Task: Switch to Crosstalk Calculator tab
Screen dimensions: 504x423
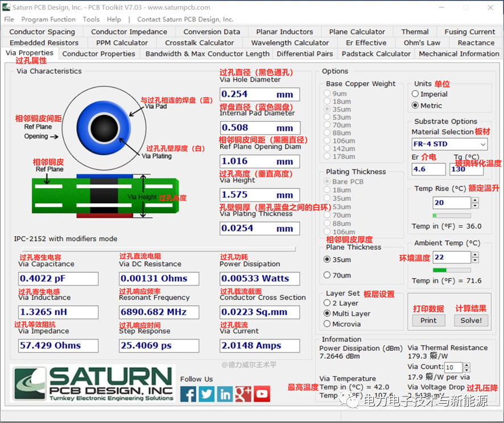Action: pyautogui.click(x=199, y=43)
